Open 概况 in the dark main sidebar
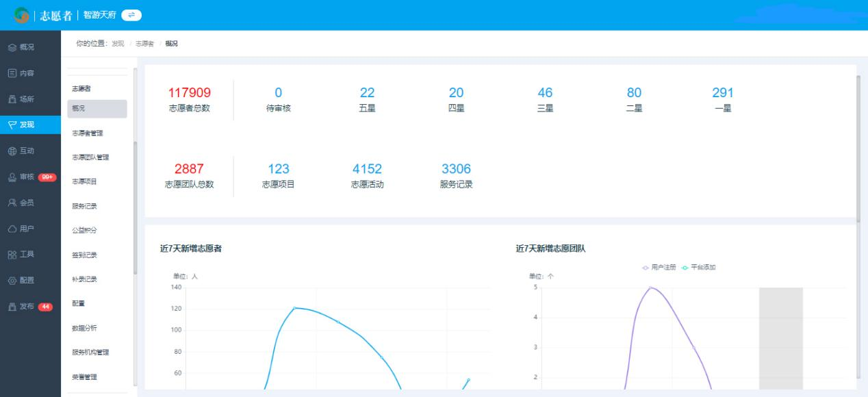This screenshot has height=397, width=868. 30,47
